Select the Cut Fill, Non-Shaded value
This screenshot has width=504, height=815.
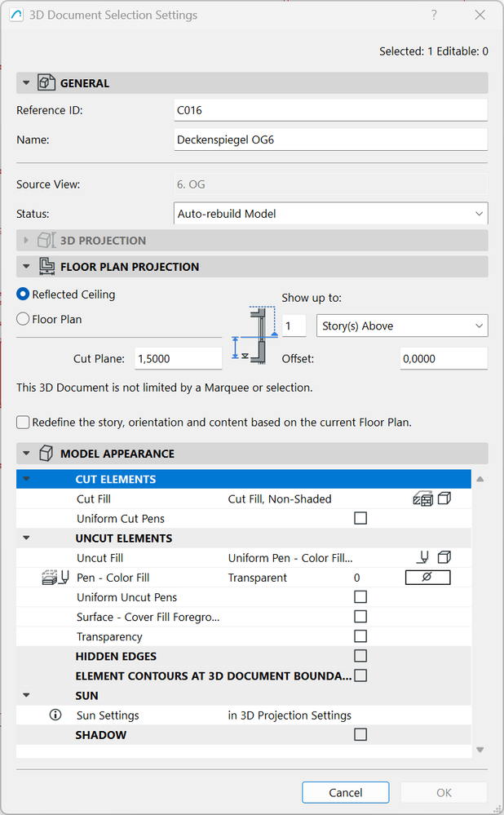pyautogui.click(x=280, y=499)
